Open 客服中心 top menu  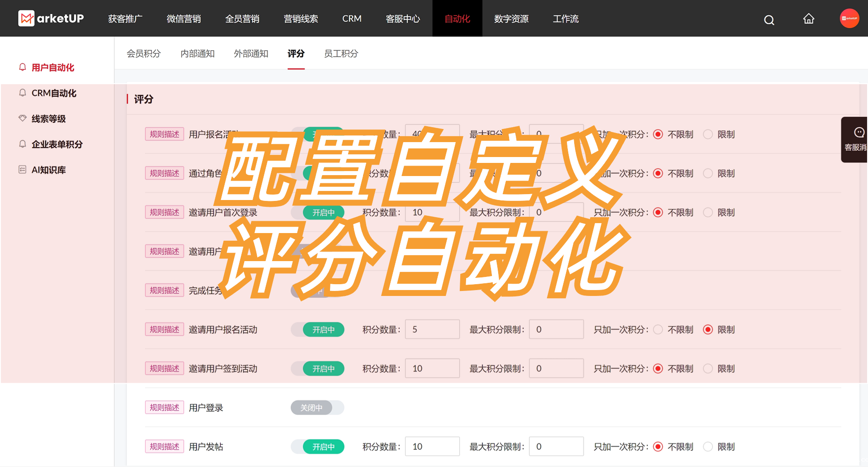click(x=403, y=19)
